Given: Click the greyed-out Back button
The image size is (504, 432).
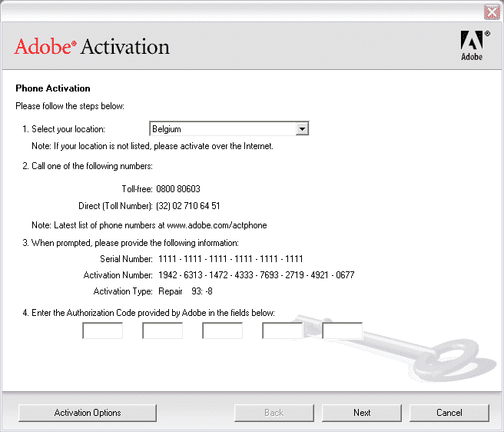Looking at the screenshot, I should (274, 413).
